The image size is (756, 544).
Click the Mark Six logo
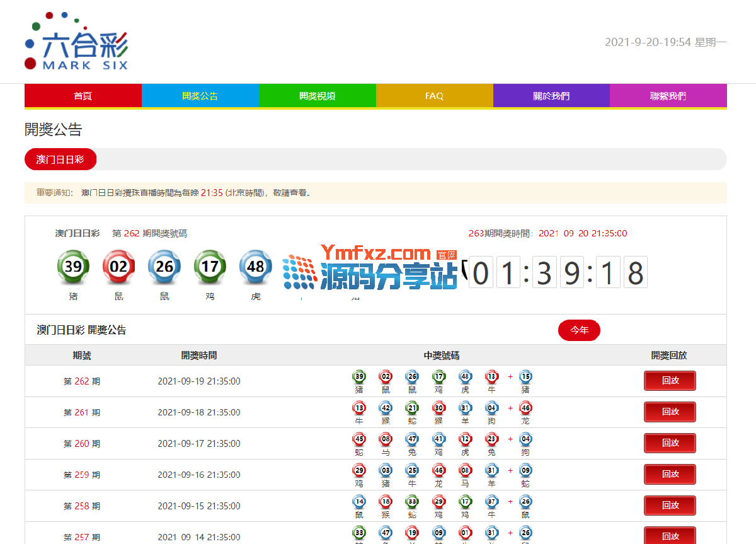point(76,42)
